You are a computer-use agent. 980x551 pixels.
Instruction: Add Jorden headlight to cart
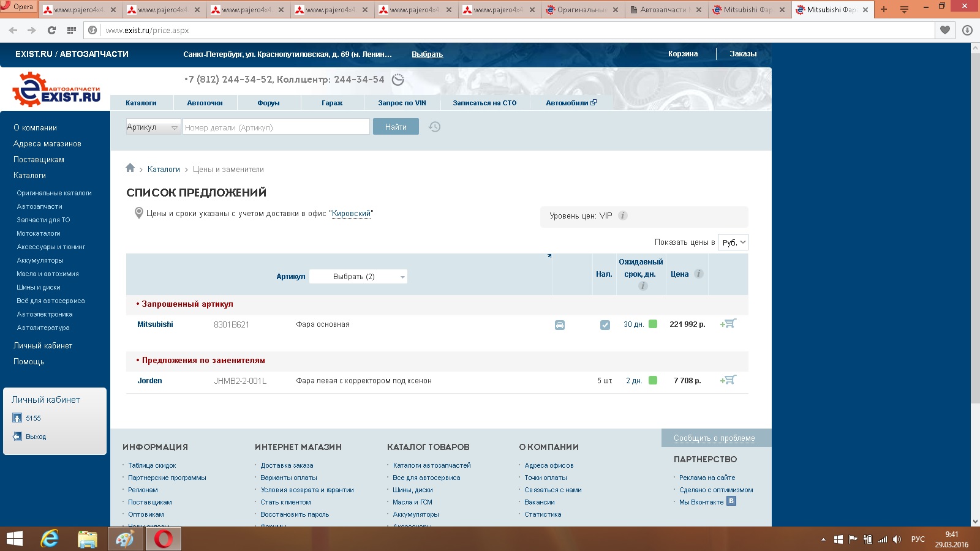pyautogui.click(x=728, y=380)
